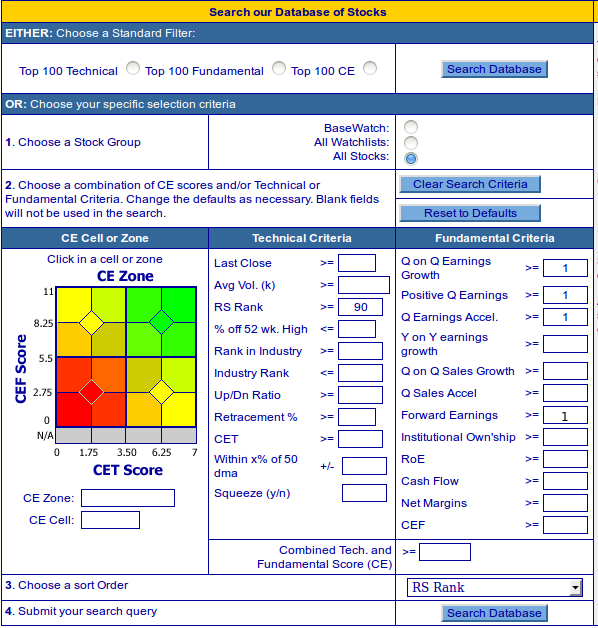This screenshot has width=598, height=628.
Task: Click the Cash Flow input field
Action: (565, 481)
